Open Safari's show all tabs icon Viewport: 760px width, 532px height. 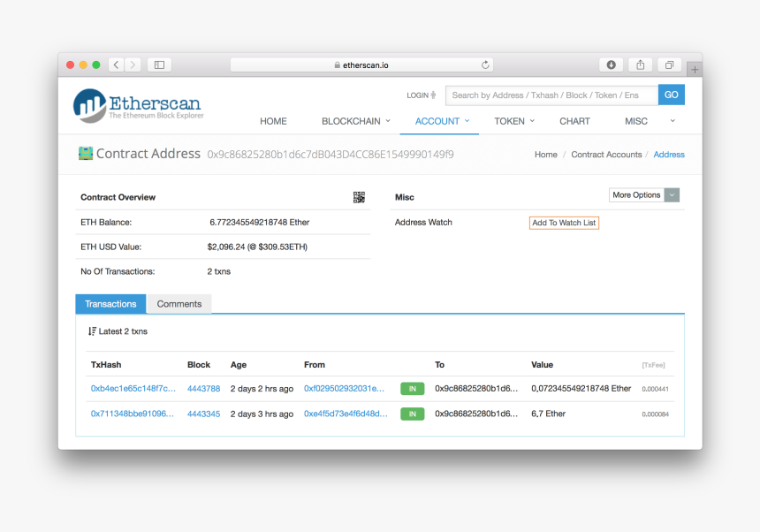[x=669, y=65]
